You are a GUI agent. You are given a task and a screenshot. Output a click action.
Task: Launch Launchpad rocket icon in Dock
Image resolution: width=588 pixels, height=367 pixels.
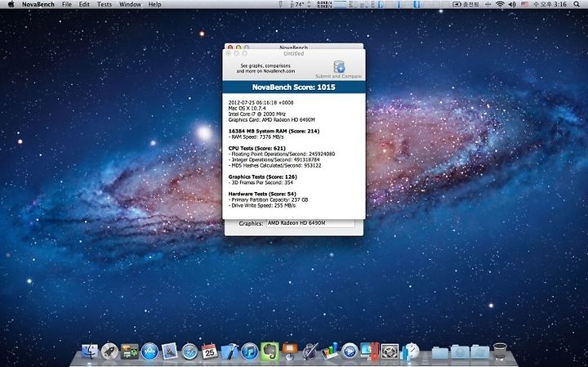point(109,351)
